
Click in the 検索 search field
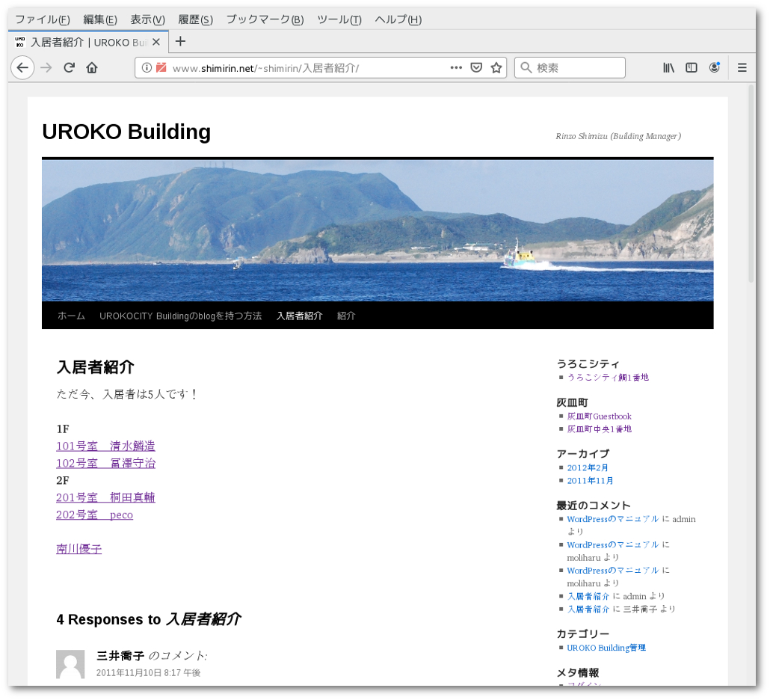(x=577, y=67)
